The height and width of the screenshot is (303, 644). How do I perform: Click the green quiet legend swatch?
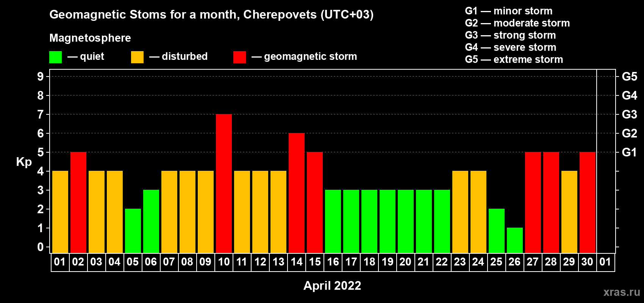[x=55, y=57]
